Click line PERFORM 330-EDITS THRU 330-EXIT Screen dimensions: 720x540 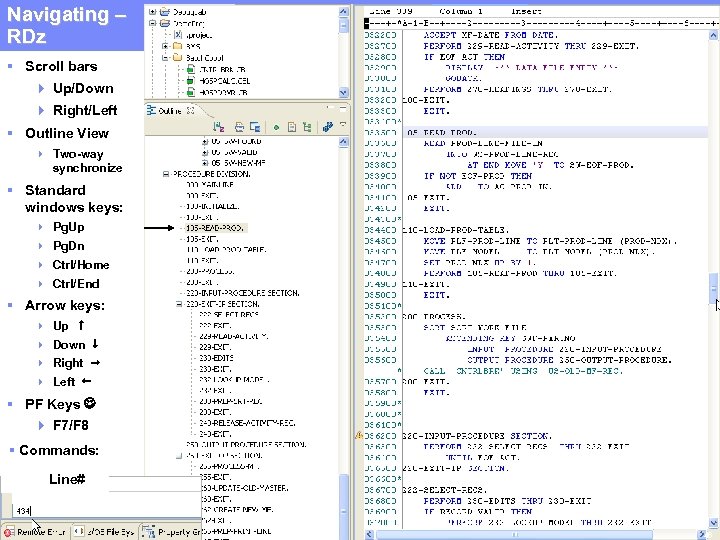pos(507,501)
